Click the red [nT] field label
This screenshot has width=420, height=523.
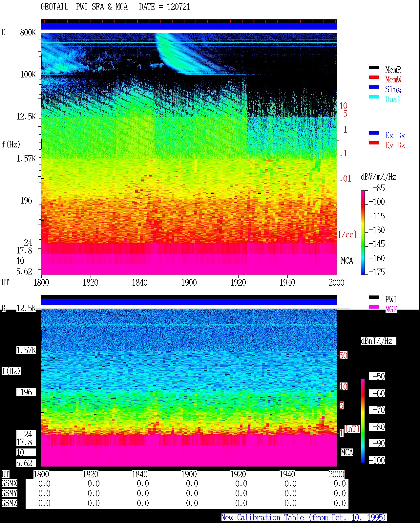pyautogui.click(x=352, y=429)
